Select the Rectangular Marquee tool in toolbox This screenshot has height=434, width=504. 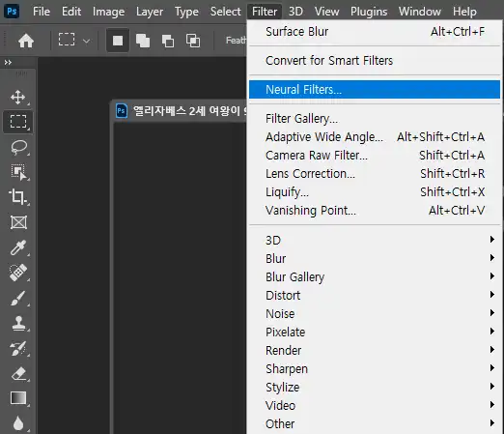click(x=18, y=122)
